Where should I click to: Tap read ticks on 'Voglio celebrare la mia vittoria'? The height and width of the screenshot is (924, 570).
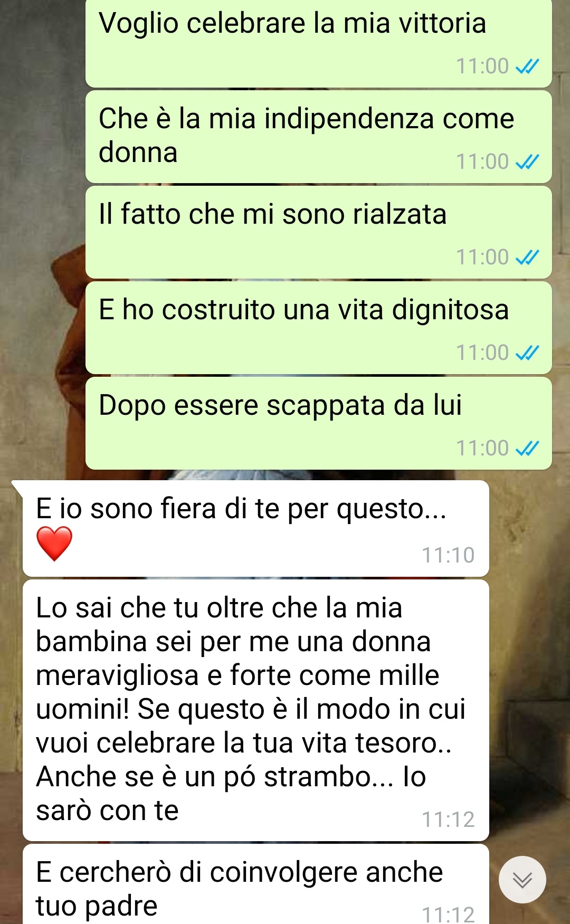(x=527, y=66)
